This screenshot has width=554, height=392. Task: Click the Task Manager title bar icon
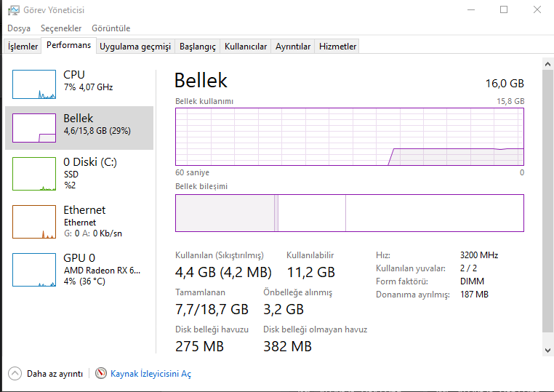[13, 10]
